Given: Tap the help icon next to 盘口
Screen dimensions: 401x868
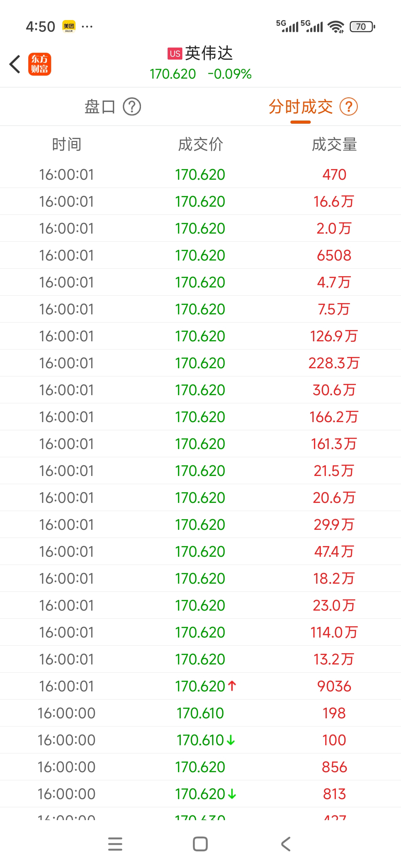Looking at the screenshot, I should click(x=132, y=107).
